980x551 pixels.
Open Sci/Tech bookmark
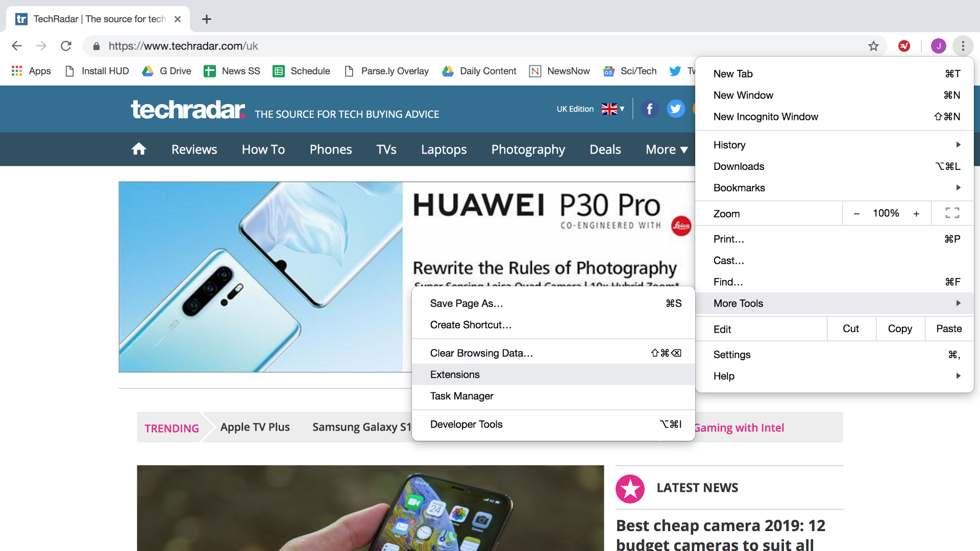coord(630,71)
